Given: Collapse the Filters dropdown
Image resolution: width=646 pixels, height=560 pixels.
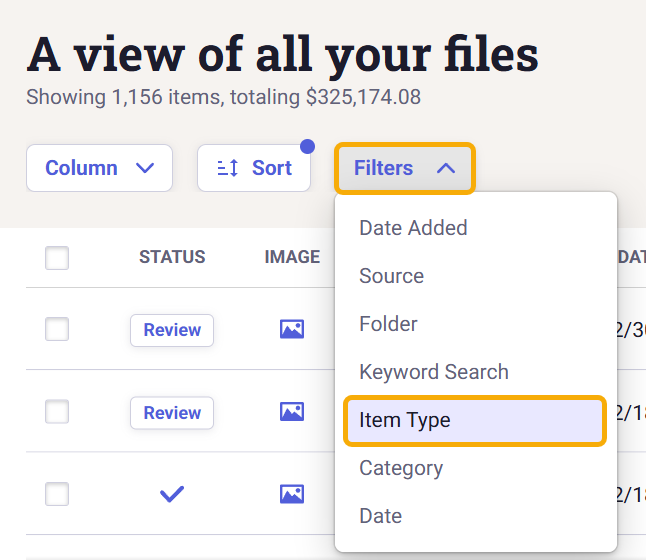Looking at the screenshot, I should 404,168.
